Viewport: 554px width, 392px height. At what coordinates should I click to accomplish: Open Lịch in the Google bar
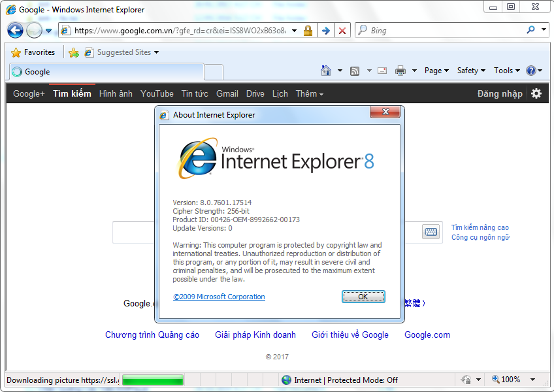click(280, 93)
